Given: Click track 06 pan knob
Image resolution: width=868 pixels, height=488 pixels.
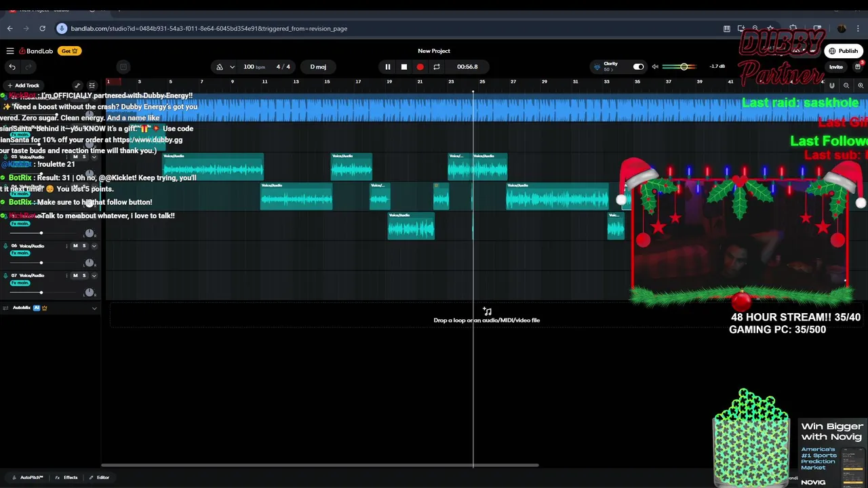Looking at the screenshot, I should click(x=89, y=262).
